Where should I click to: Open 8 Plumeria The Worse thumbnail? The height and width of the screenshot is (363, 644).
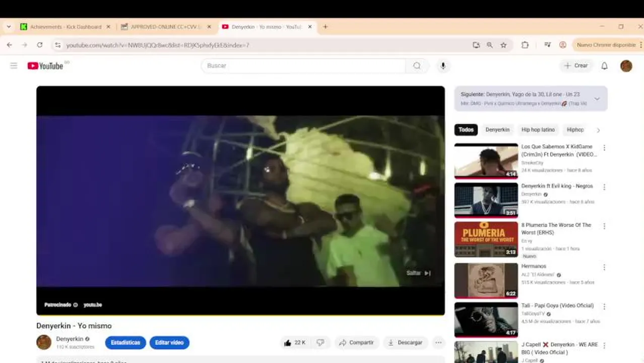[x=486, y=239]
